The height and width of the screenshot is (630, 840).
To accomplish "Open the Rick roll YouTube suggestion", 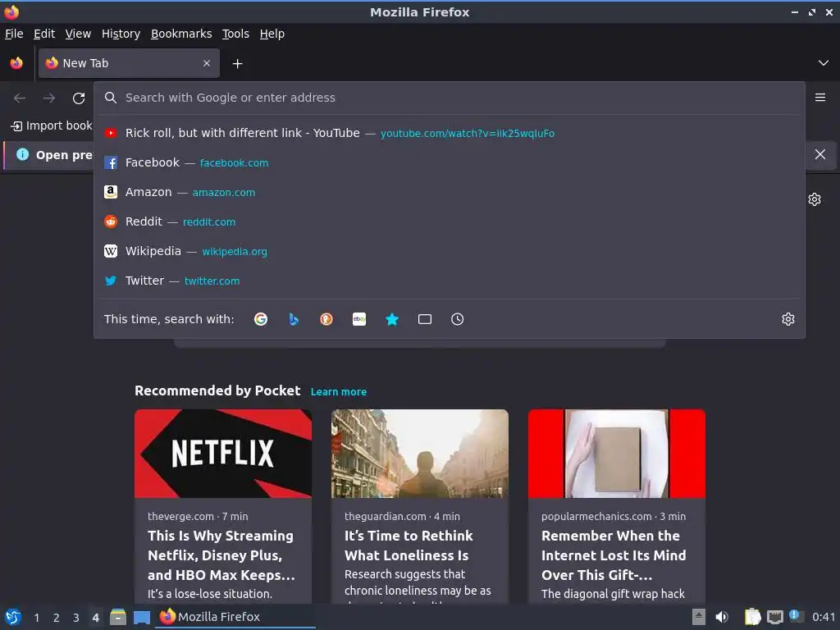I will click(x=450, y=133).
